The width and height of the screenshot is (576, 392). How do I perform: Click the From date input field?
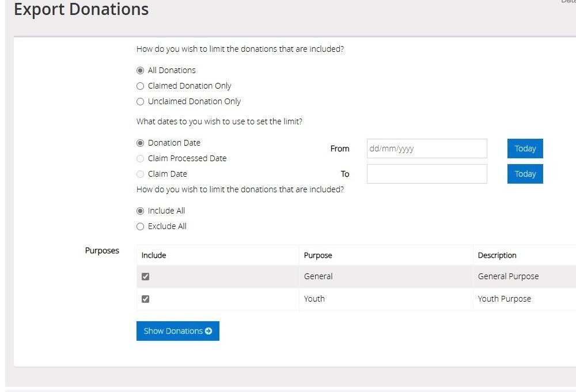click(426, 149)
